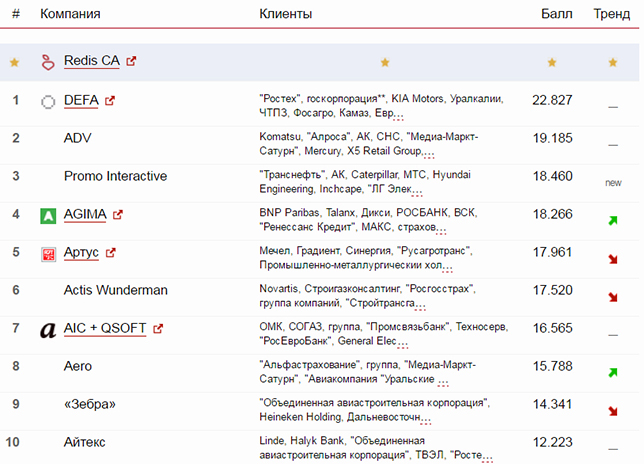The image size is (644, 464).
Task: Click the green up trend arrow for Aero
Action: [613, 372]
